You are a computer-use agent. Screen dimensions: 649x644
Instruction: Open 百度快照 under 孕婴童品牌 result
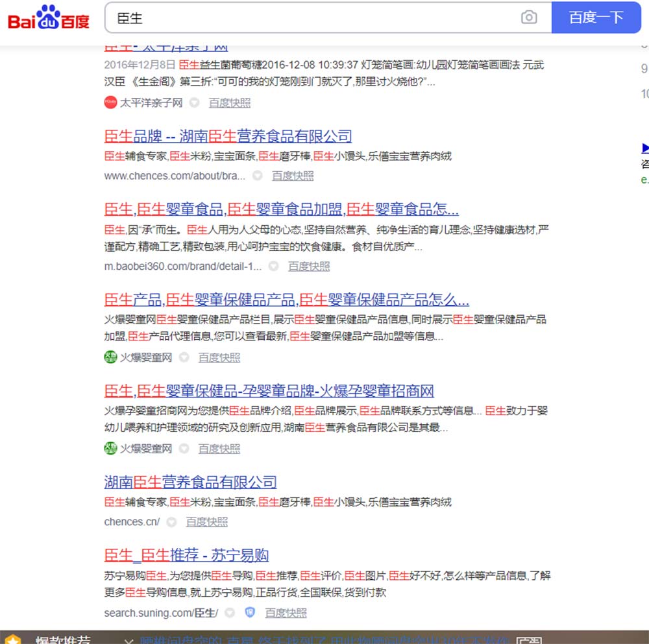(x=219, y=449)
